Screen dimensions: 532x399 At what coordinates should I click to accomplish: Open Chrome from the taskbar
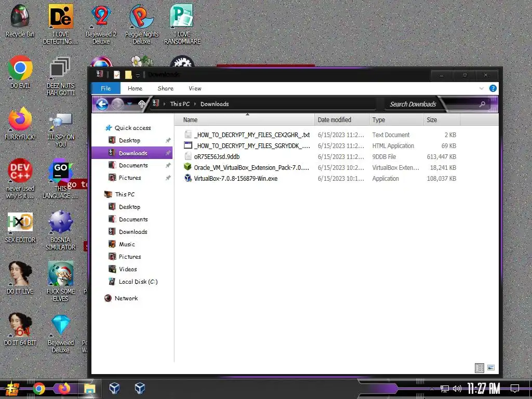point(38,389)
